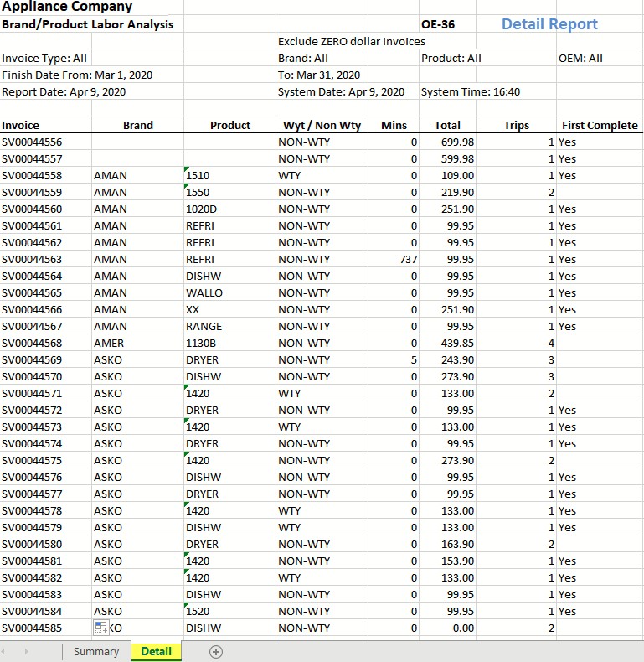
Task: Click the OEM: All cell
Action: (580, 58)
